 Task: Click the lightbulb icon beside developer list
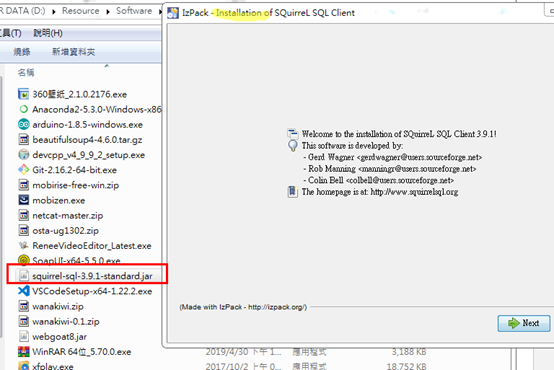coord(293,146)
